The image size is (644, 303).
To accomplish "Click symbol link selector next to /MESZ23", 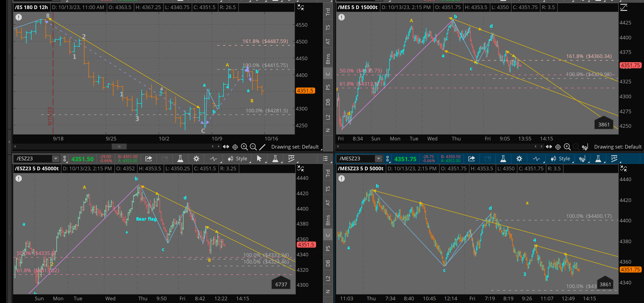I will point(388,159).
